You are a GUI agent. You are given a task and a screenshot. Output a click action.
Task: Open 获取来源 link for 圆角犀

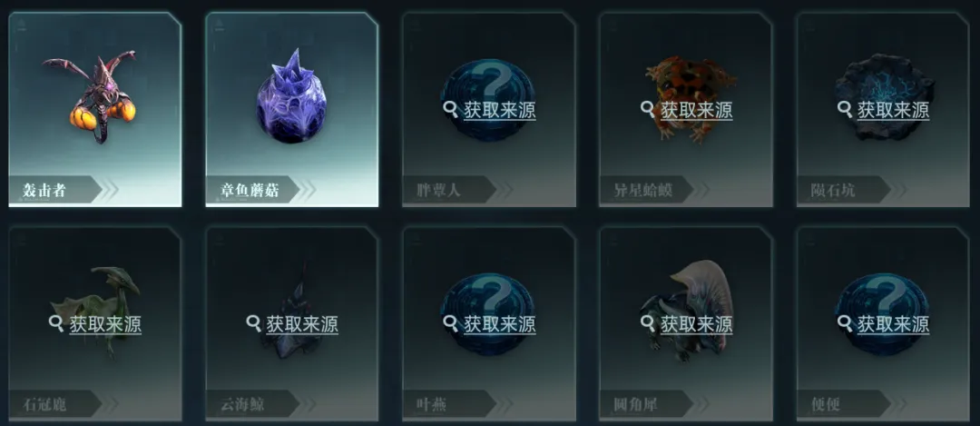696,324
